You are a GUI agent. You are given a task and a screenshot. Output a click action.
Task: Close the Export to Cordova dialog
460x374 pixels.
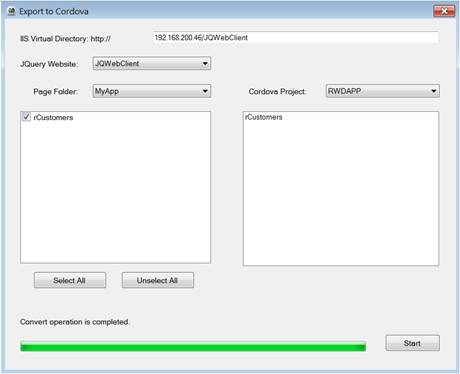(444, 11)
